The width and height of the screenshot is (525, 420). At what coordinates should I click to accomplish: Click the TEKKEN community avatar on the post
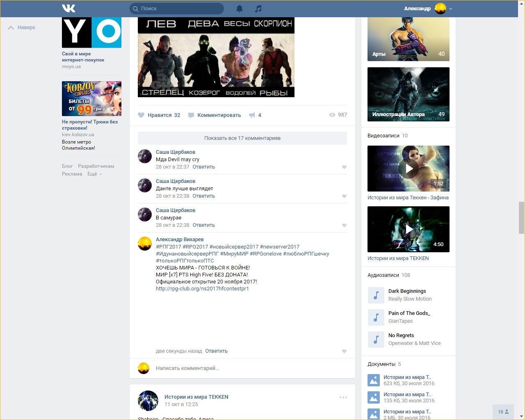coord(148,401)
